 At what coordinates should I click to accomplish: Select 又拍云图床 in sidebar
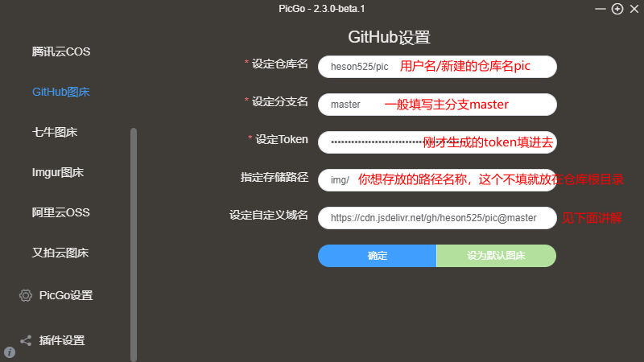coord(60,253)
